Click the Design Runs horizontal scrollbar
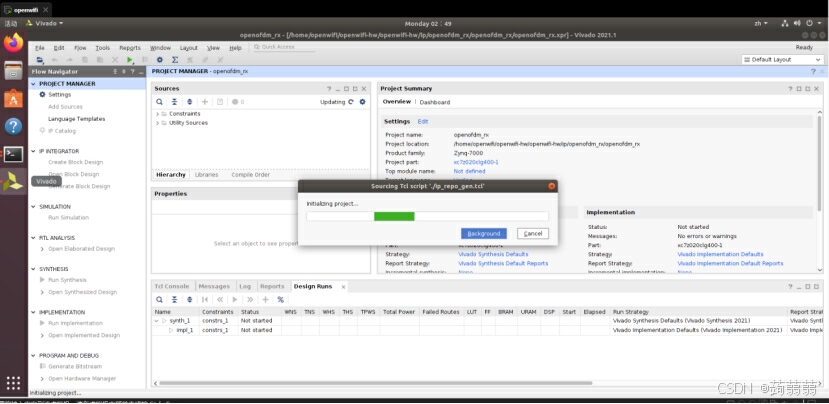This screenshot has width=829, height=404. pos(375,383)
